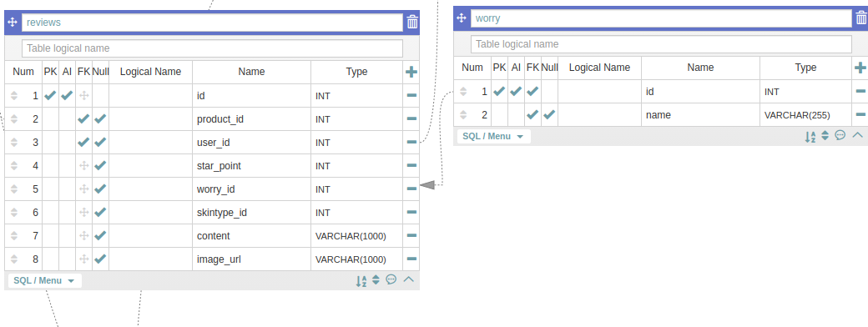Add a column to worry table

click(860, 68)
